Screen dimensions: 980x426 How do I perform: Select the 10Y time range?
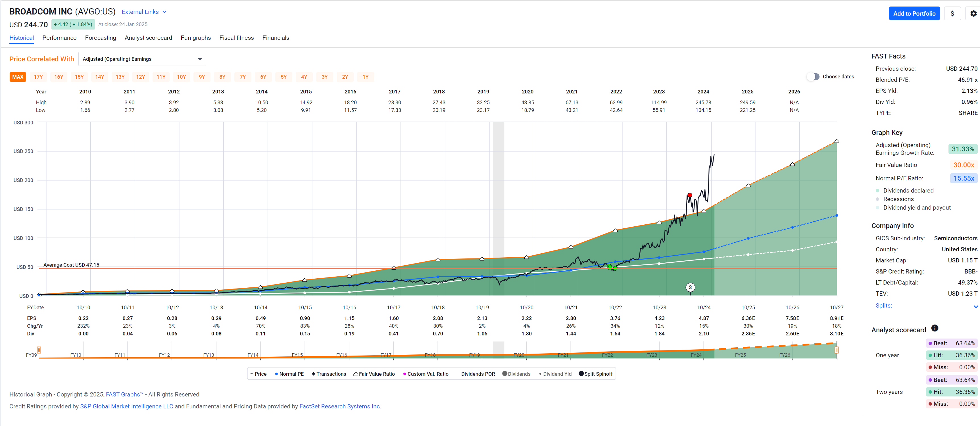pyautogui.click(x=182, y=77)
